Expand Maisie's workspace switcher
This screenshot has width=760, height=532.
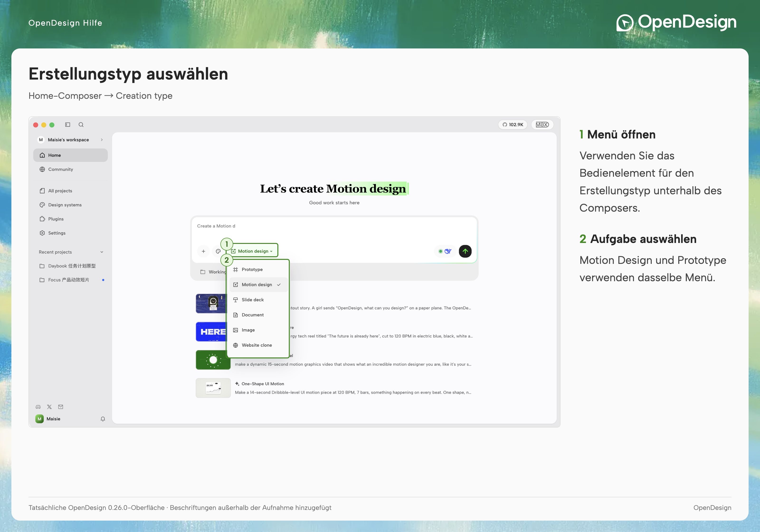coord(71,140)
